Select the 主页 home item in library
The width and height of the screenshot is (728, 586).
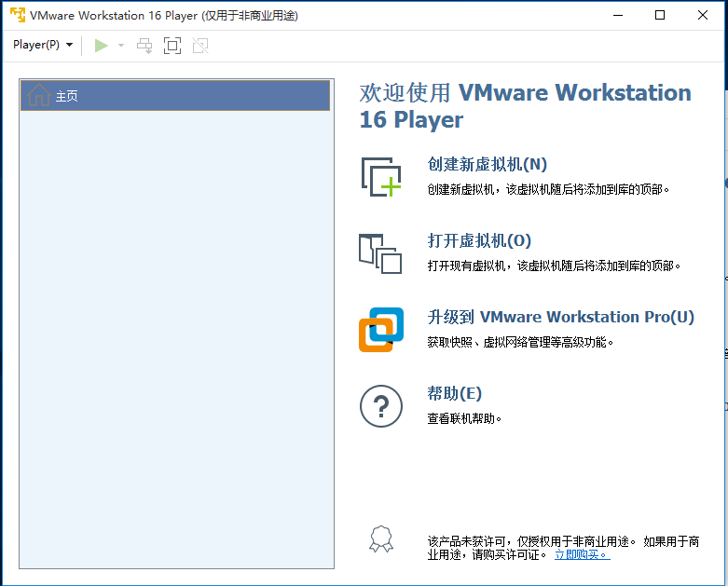tap(175, 96)
